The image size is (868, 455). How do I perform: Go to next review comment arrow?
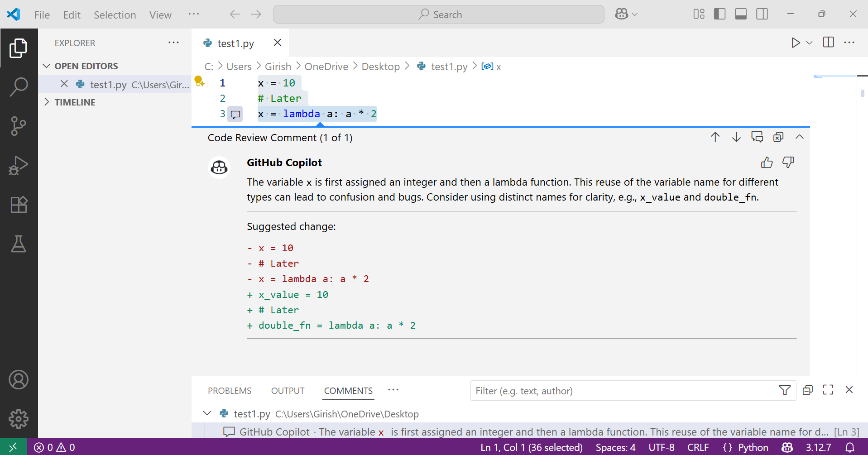click(736, 137)
